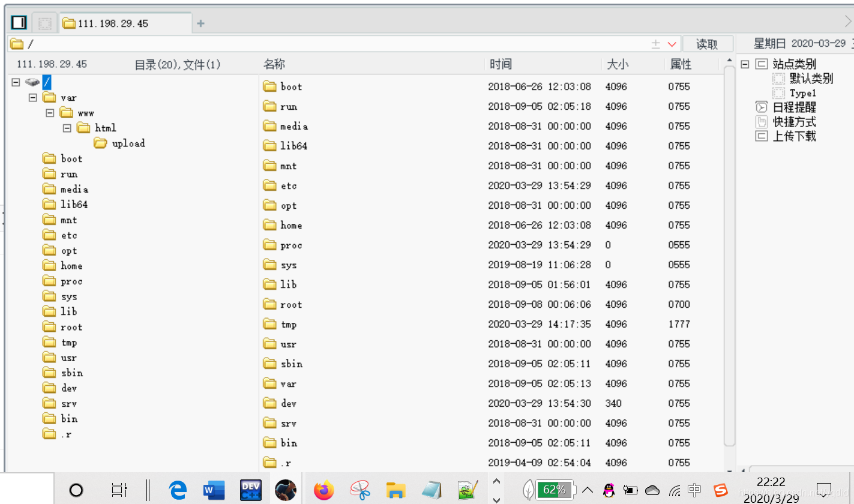This screenshot has width=854, height=504.
Task: Open Firefox from the taskbar
Action: (324, 490)
